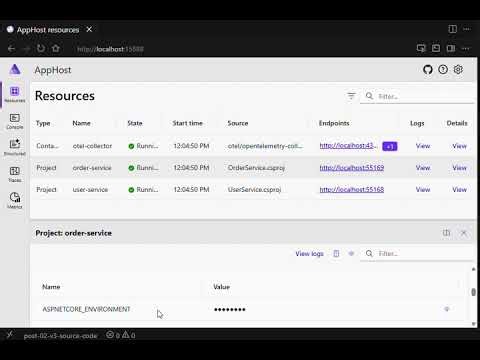
Task: View logs for otel-collector
Action: (423, 146)
